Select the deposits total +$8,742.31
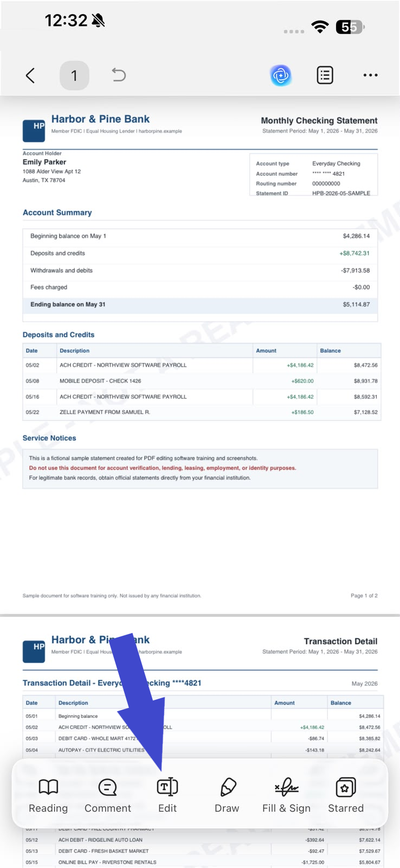Image resolution: width=400 pixels, height=868 pixels. click(x=354, y=253)
